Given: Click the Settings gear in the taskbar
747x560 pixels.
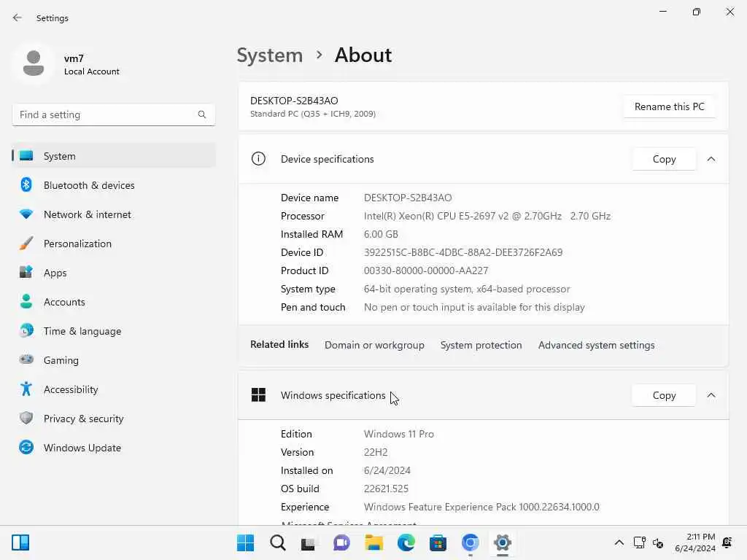Looking at the screenshot, I should click(502, 542).
